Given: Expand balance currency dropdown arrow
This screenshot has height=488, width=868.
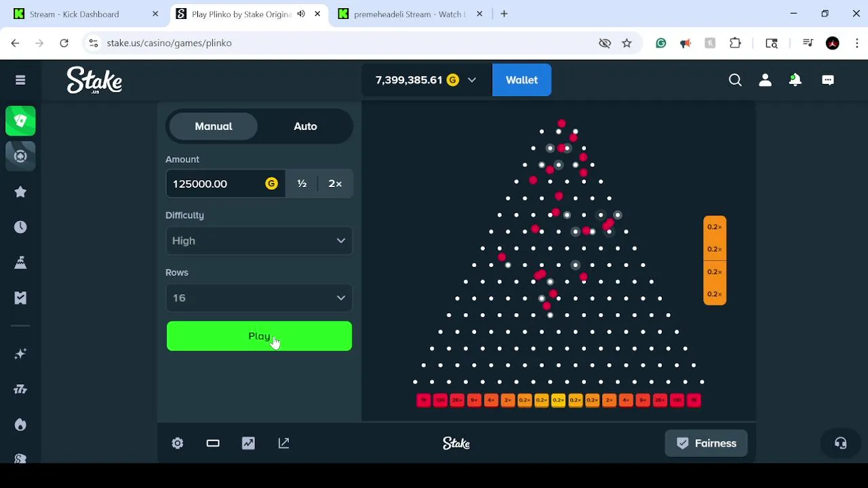Looking at the screenshot, I should click(472, 80).
